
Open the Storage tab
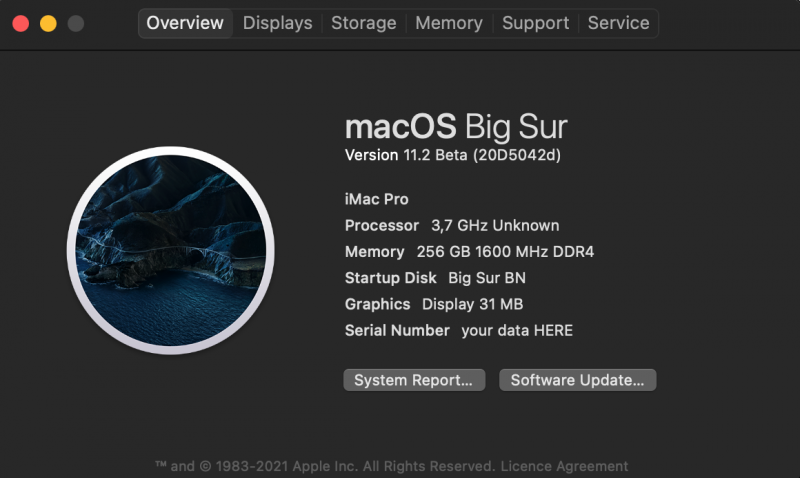364,23
